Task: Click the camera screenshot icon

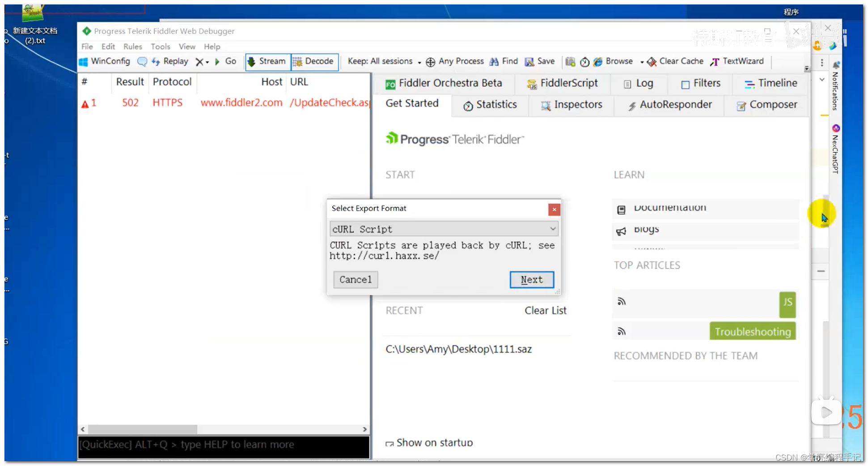Action: pyautogui.click(x=570, y=62)
